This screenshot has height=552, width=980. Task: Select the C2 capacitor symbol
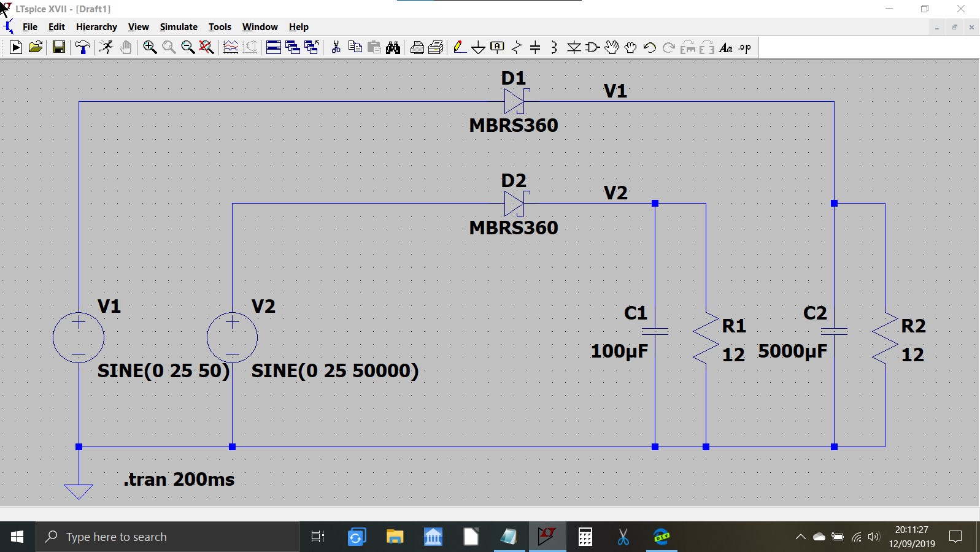[834, 331]
